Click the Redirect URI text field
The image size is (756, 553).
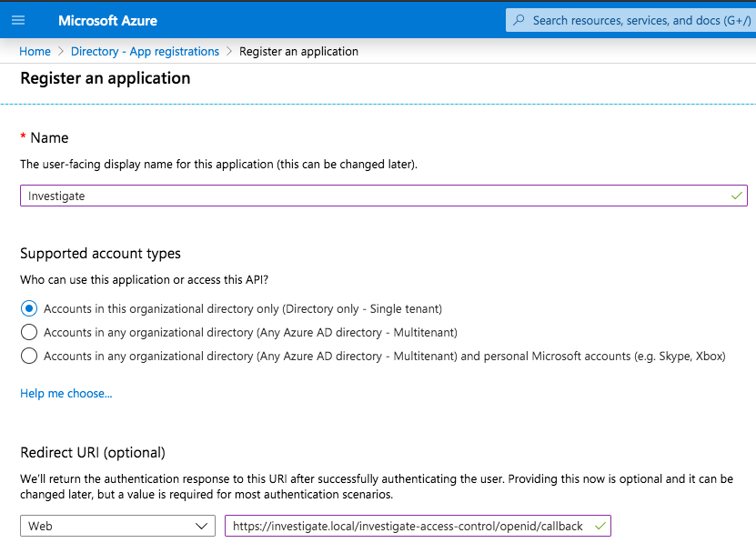pyautogui.click(x=409, y=526)
